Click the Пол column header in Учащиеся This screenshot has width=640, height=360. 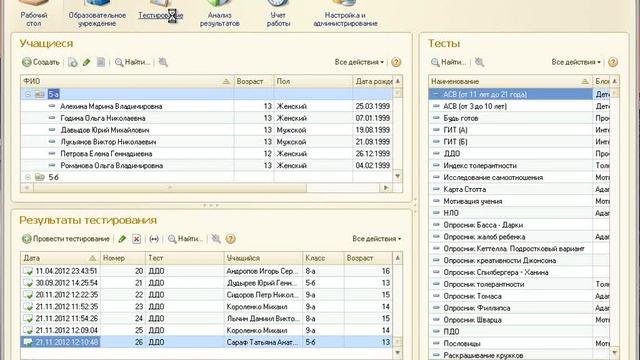313,81
